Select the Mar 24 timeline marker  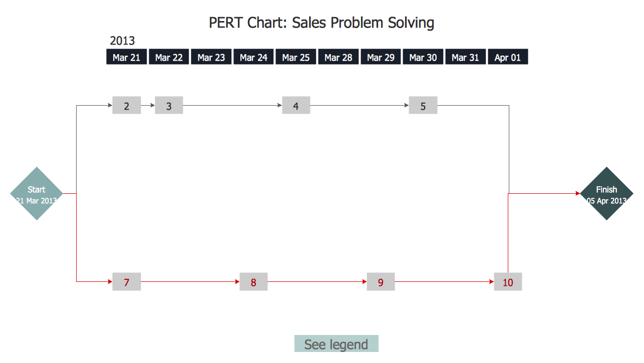pyautogui.click(x=253, y=57)
